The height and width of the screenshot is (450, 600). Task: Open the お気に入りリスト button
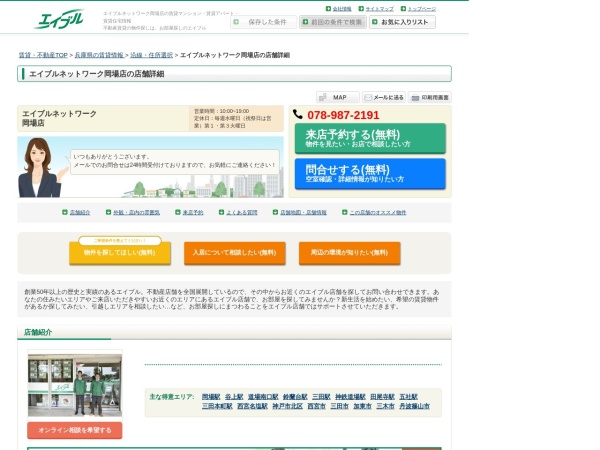point(402,22)
